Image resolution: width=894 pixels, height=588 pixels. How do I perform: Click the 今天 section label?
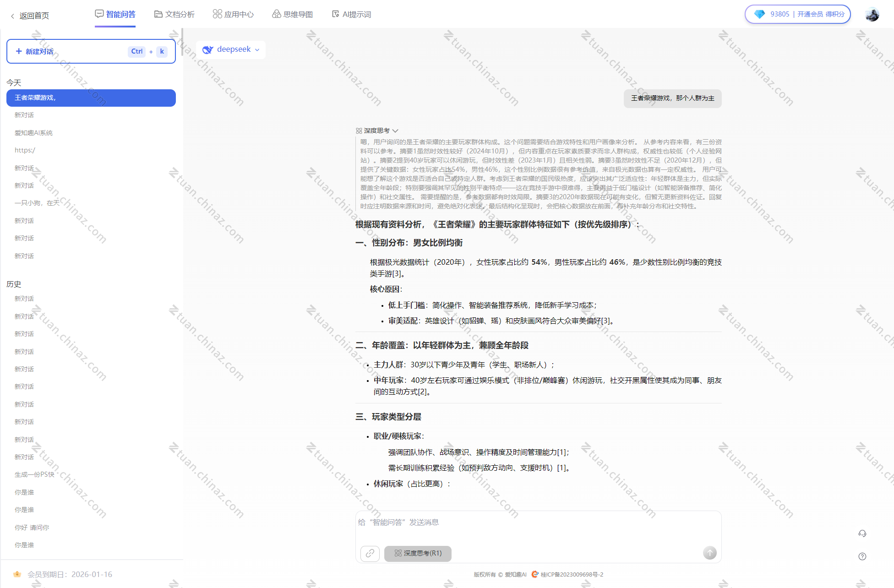[x=14, y=83]
